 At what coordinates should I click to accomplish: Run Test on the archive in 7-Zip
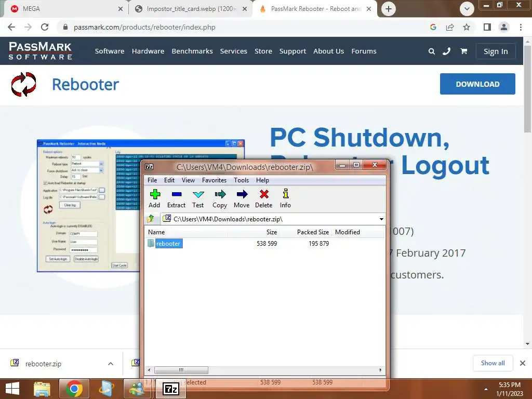tap(198, 198)
